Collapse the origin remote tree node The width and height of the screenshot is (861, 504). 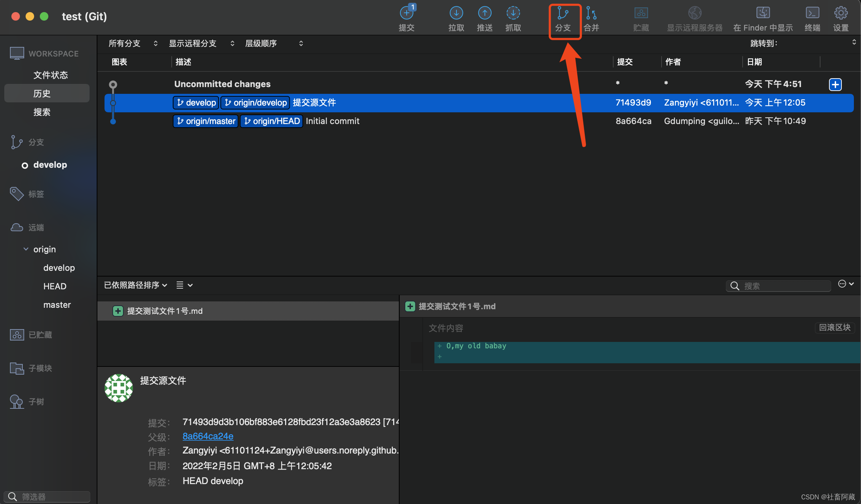click(26, 249)
